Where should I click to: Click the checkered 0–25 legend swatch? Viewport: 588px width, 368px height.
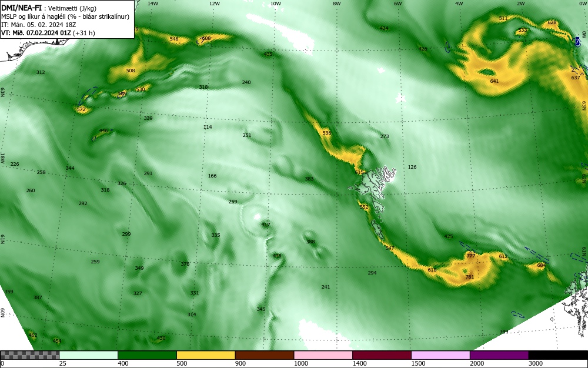(x=29, y=355)
